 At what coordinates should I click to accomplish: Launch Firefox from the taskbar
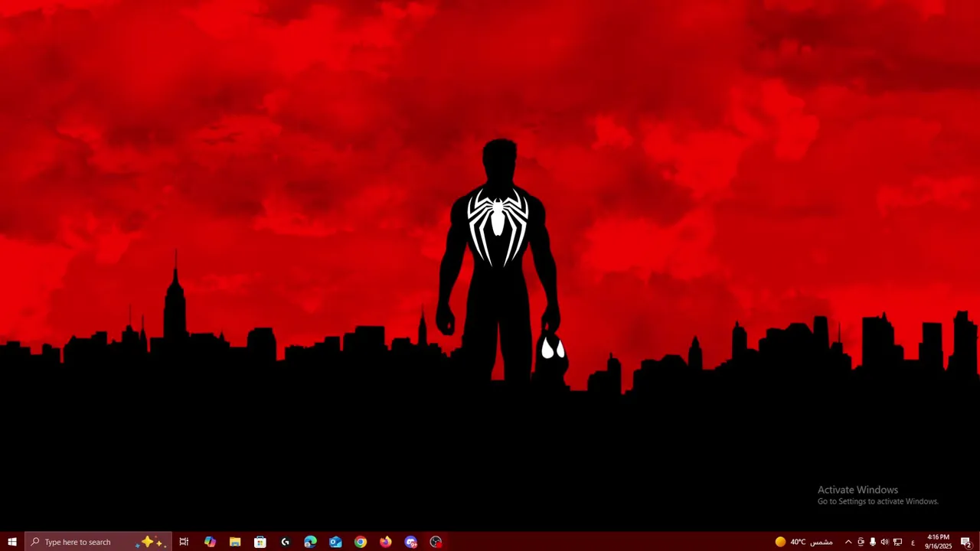[x=386, y=542]
